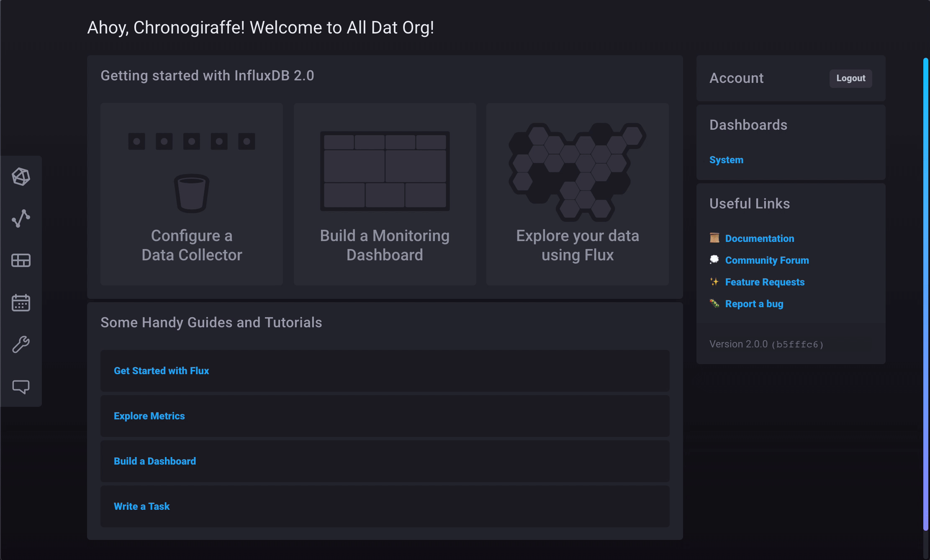Click the dashboard grid illustration
This screenshot has width=930, height=560.
[x=385, y=171]
